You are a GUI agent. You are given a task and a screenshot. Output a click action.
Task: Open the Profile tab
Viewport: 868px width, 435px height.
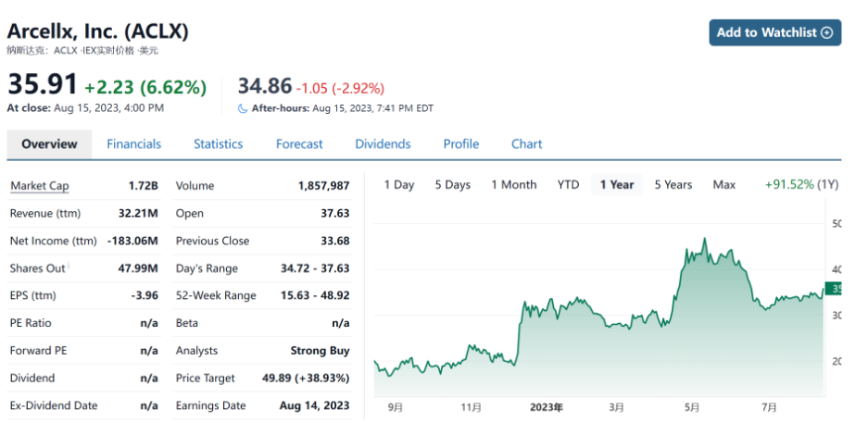coord(460,144)
